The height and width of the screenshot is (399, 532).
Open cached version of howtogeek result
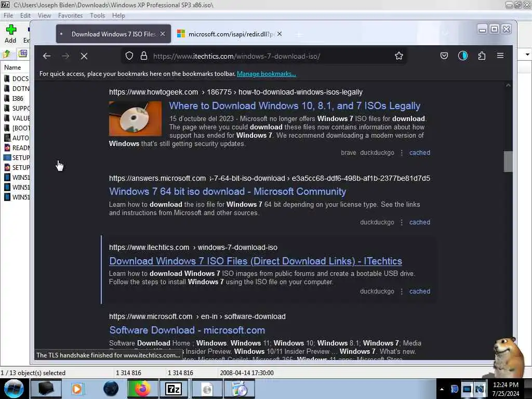pyautogui.click(x=420, y=153)
